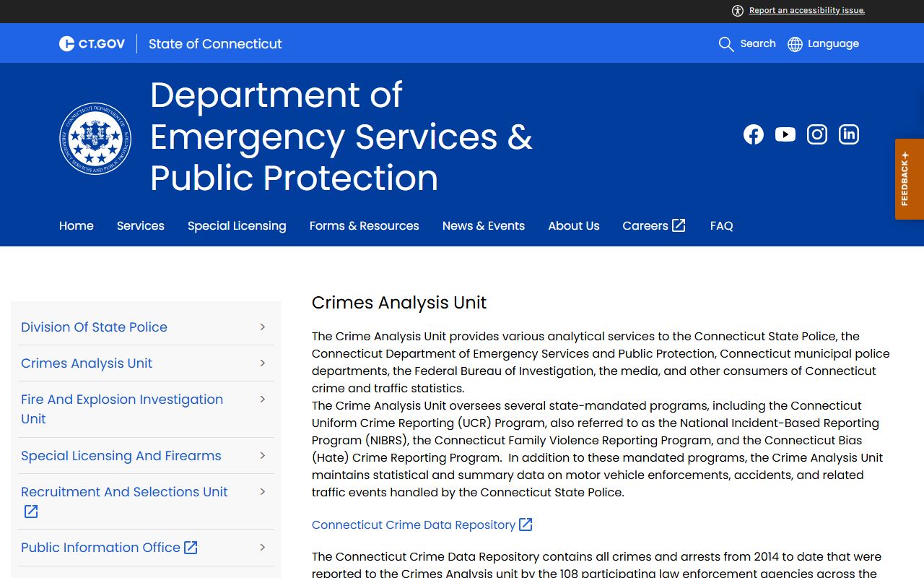Click the Crimes Analysis Unit page heading
924x578 pixels.
pyautogui.click(x=399, y=303)
